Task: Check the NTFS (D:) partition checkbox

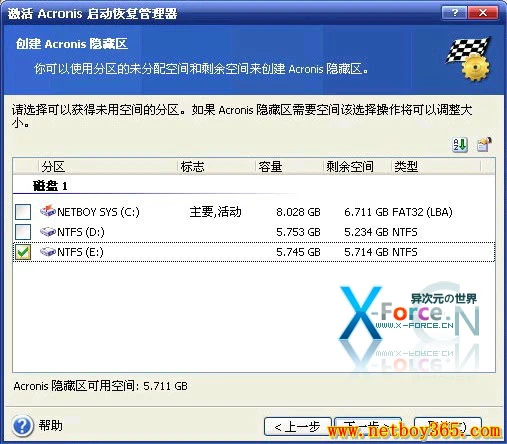Action: [23, 232]
